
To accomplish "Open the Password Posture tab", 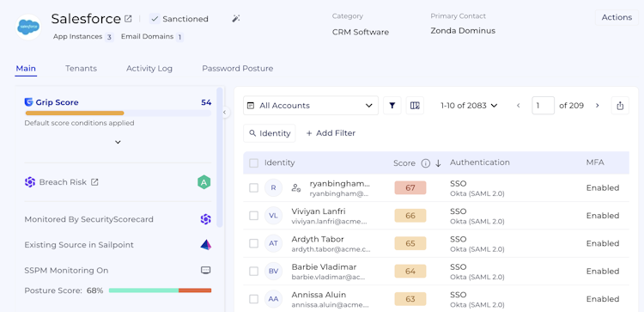I will 237,69.
